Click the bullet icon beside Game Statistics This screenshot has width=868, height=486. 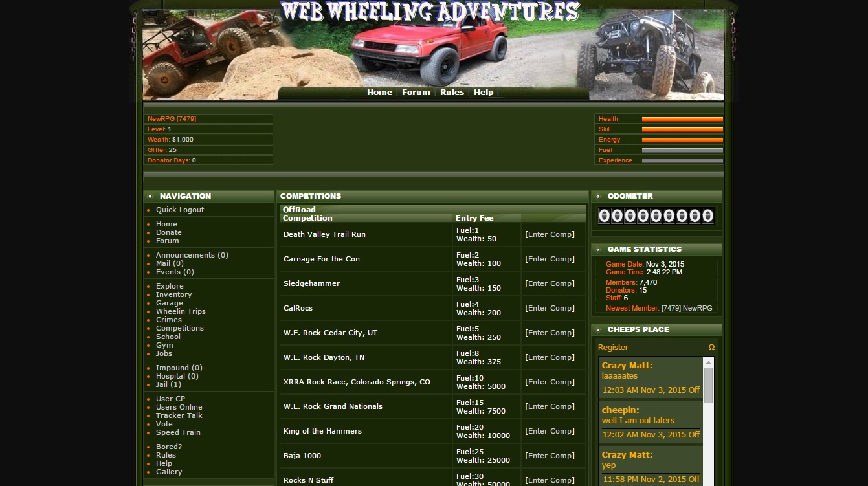[x=598, y=249]
